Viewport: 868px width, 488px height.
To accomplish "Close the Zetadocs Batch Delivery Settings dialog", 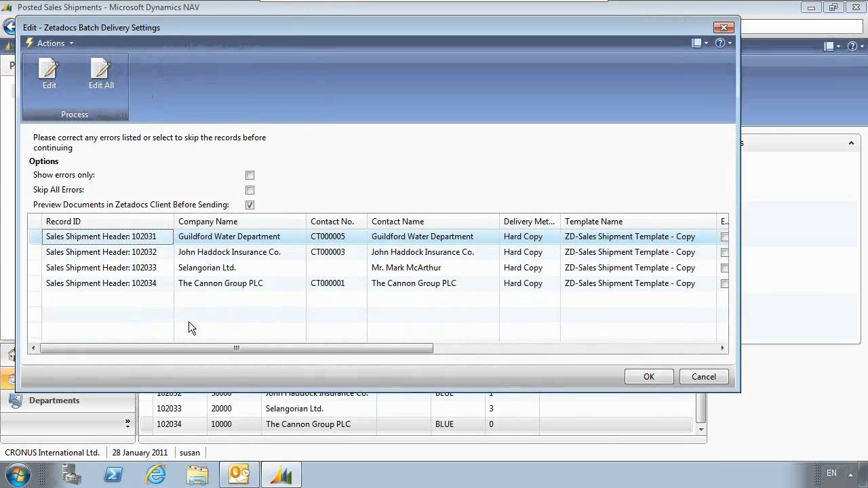I will 724,27.
